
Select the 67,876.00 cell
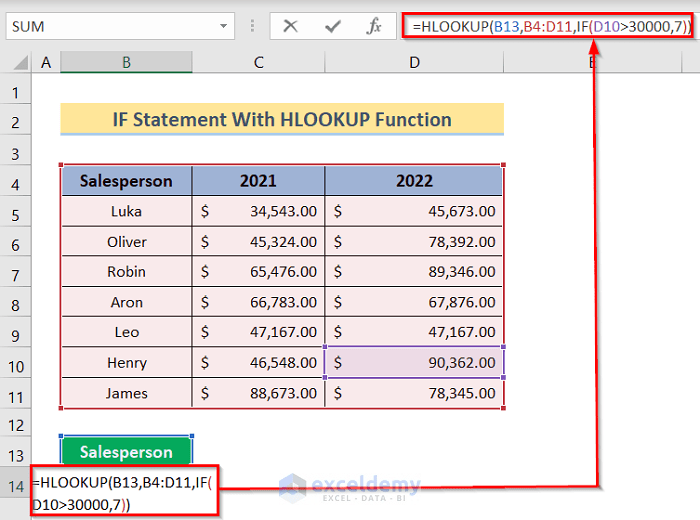(x=414, y=302)
